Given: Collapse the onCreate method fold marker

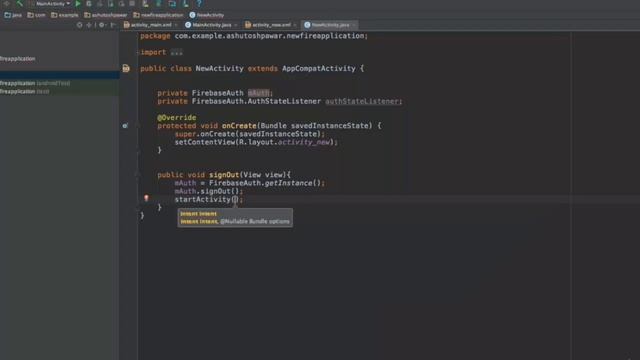Looking at the screenshot, I should tap(138, 126).
